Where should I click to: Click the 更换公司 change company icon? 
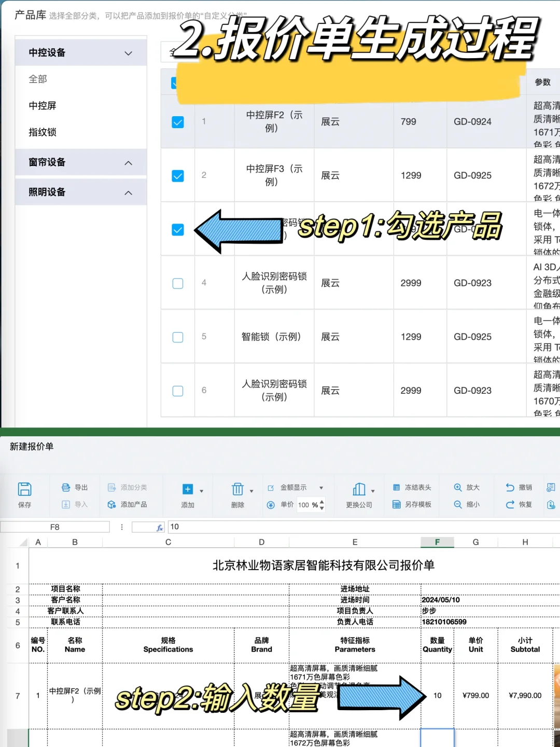[x=360, y=488]
